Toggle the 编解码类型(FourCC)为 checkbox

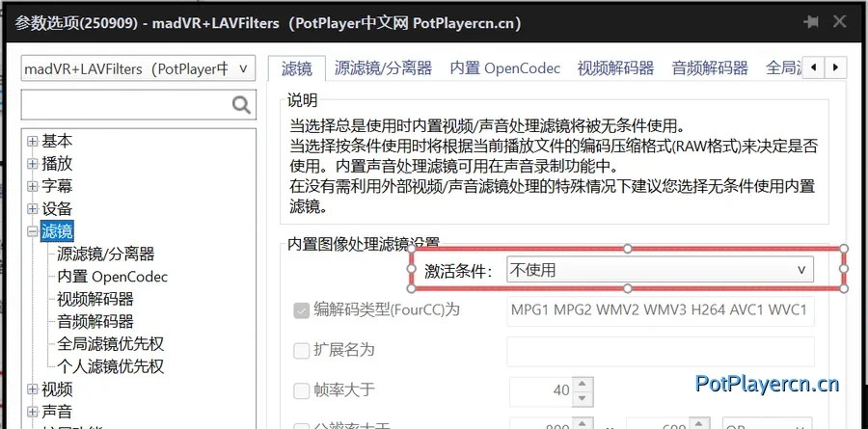[x=301, y=310]
